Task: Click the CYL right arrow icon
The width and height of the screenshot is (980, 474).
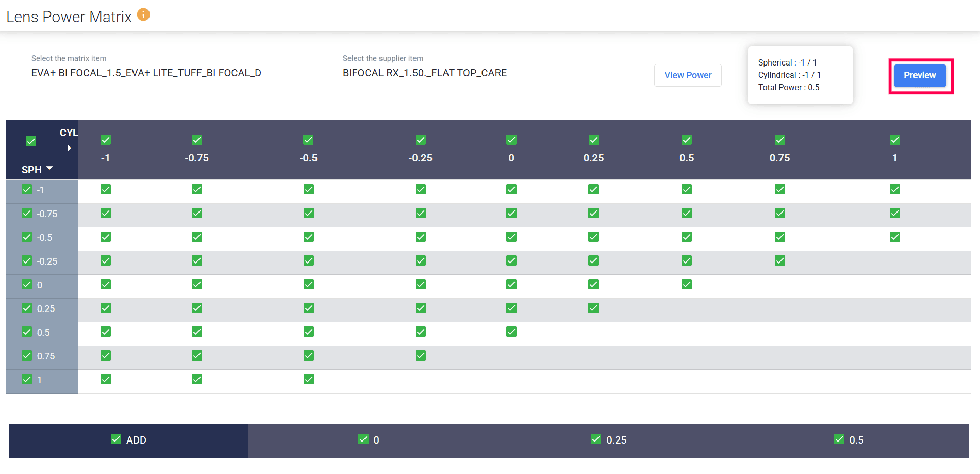Action: 69,149
